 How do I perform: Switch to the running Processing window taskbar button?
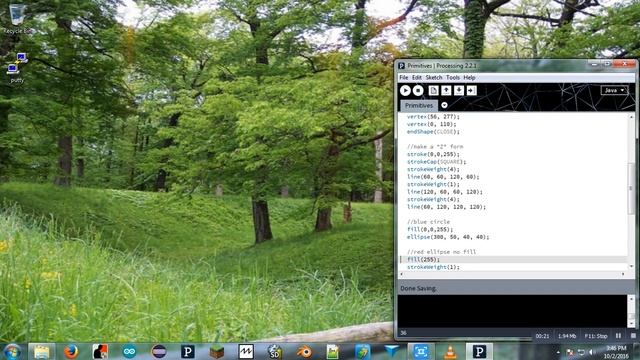[479, 351]
